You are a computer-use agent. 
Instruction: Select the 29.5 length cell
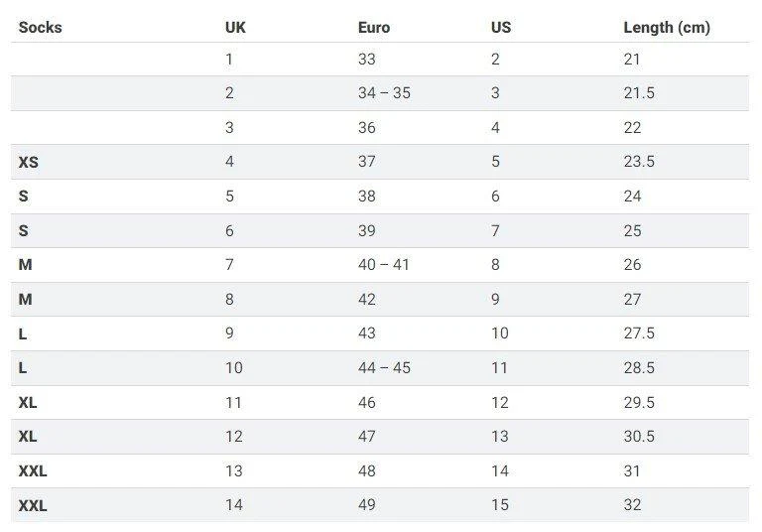point(639,402)
